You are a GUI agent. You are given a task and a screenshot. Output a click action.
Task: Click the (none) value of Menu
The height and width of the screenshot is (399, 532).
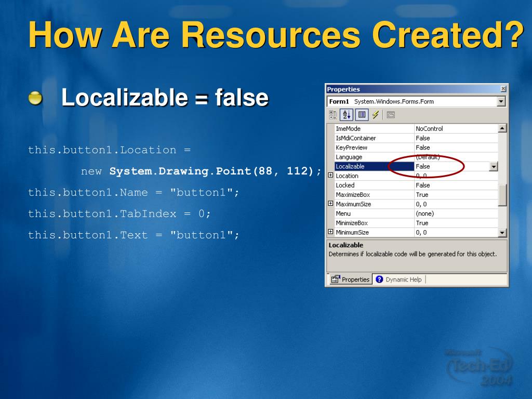[425, 214]
